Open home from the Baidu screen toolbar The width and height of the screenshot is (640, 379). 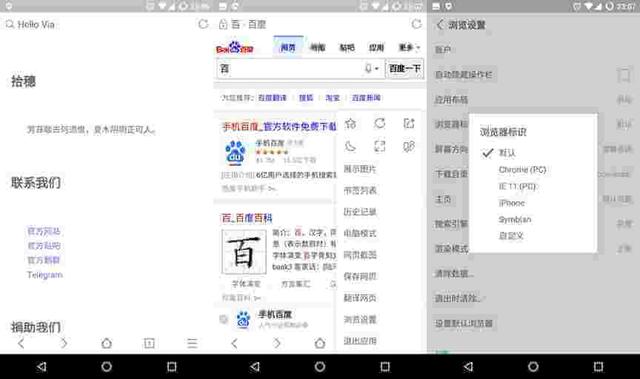click(x=320, y=344)
